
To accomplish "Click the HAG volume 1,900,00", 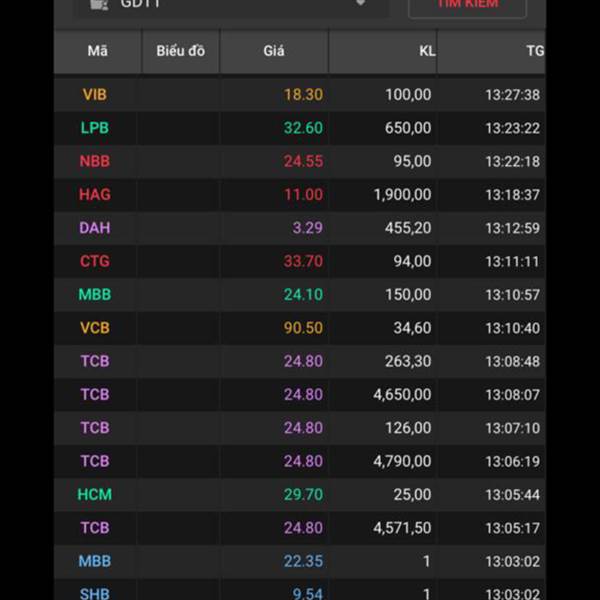I will pyautogui.click(x=402, y=195).
